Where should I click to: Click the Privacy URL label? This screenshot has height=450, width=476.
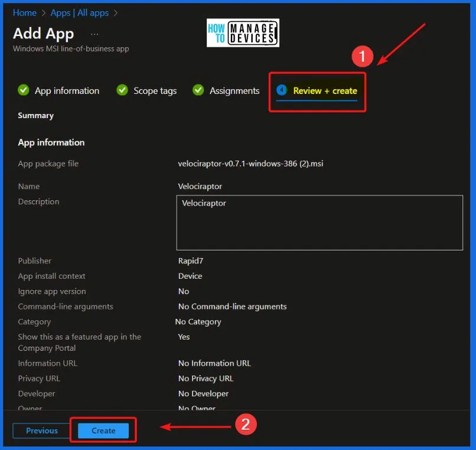[x=39, y=379]
